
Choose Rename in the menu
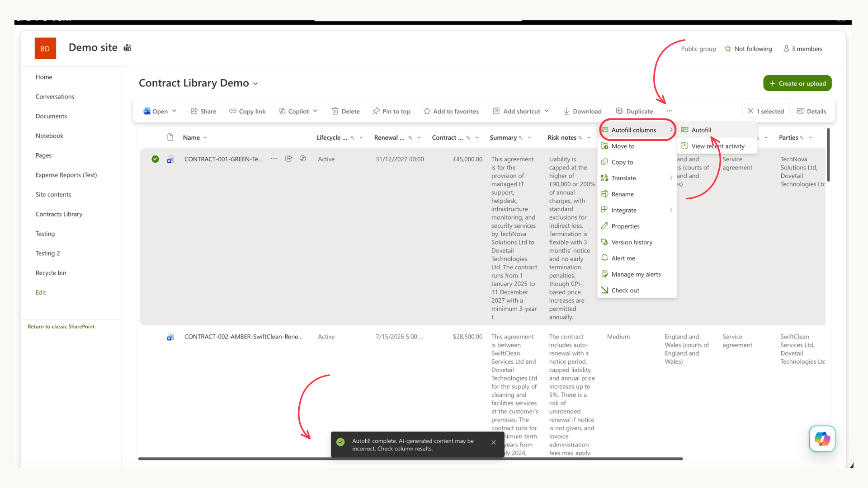coord(637,194)
